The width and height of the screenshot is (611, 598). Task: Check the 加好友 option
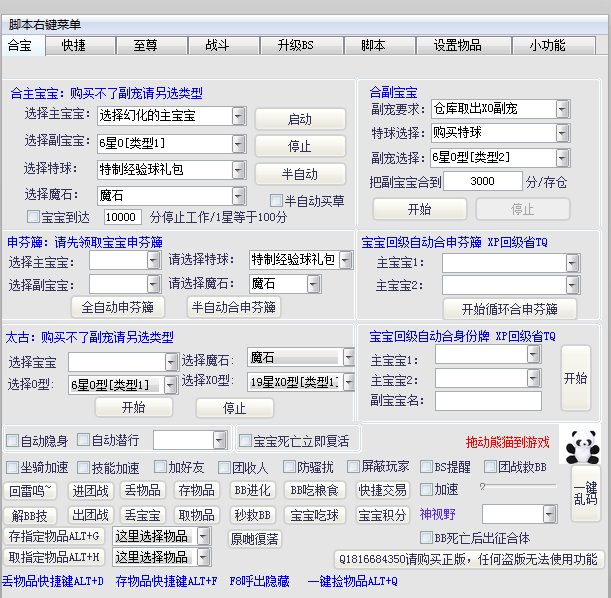[x=160, y=467]
